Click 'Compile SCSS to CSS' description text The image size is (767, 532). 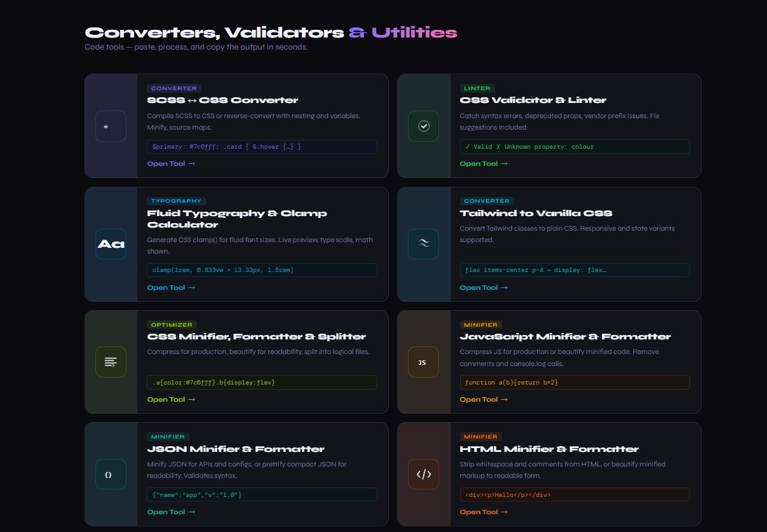[x=254, y=121]
